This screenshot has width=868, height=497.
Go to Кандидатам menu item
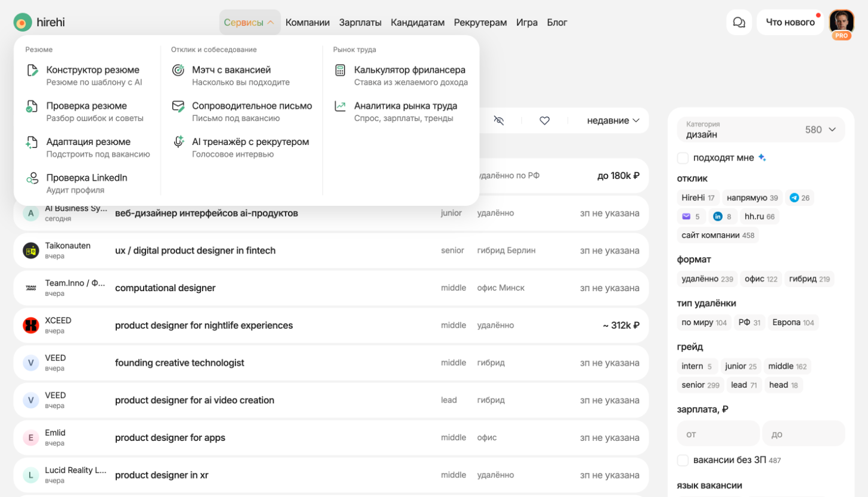(417, 23)
